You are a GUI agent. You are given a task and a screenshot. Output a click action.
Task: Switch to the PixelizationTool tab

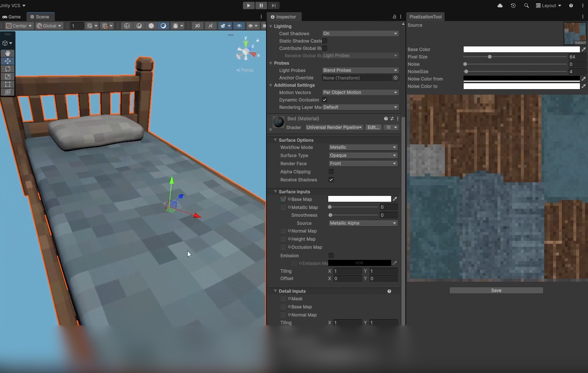pyautogui.click(x=425, y=17)
